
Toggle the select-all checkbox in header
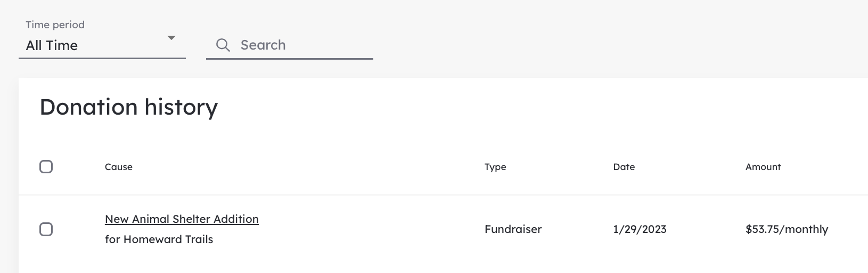[46, 167]
